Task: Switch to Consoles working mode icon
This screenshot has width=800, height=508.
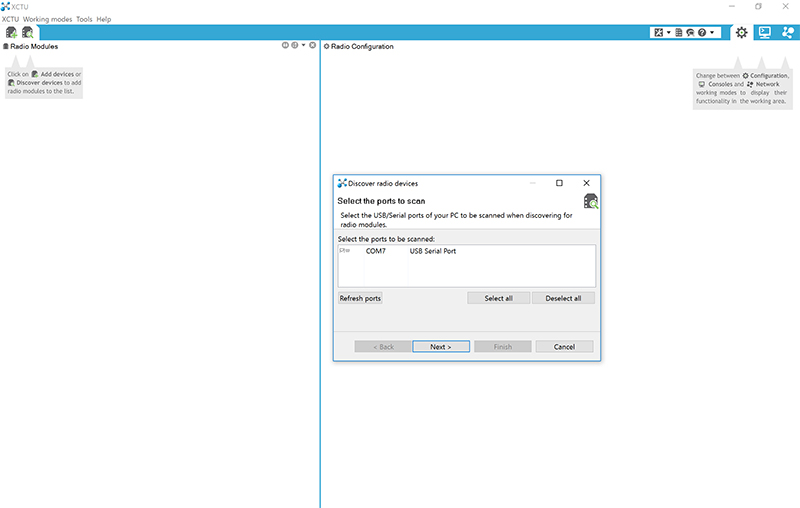Action: coord(765,33)
